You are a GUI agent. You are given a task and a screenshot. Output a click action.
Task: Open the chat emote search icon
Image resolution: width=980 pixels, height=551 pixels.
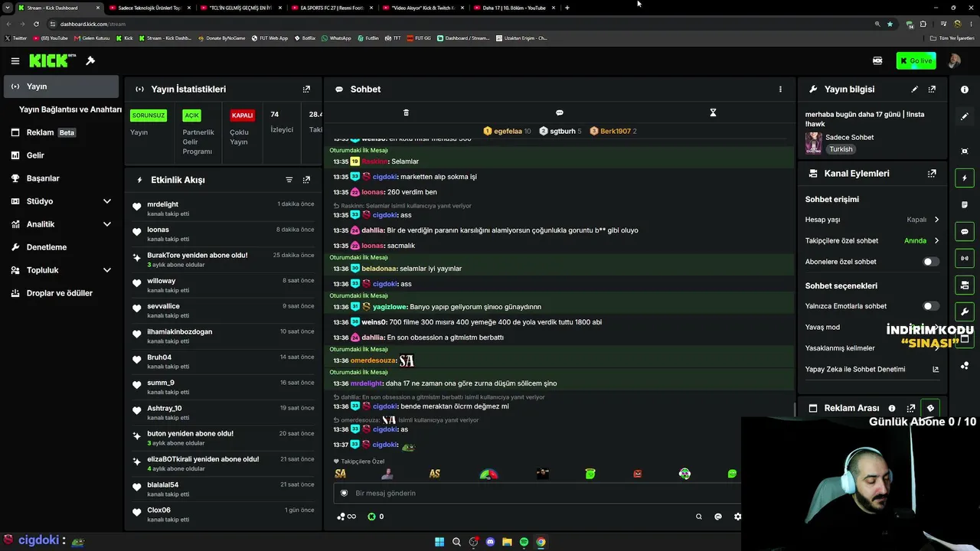[x=698, y=517]
